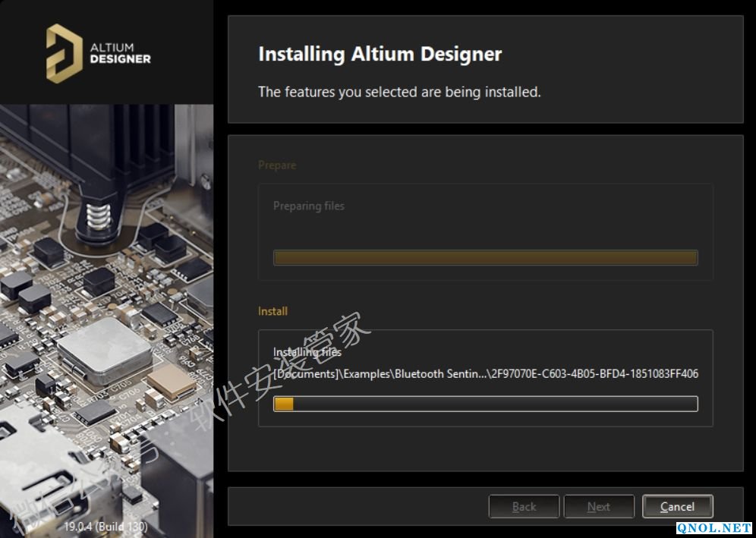Click the orange filled part of the install progress bar
The height and width of the screenshot is (538, 756).
coord(284,404)
